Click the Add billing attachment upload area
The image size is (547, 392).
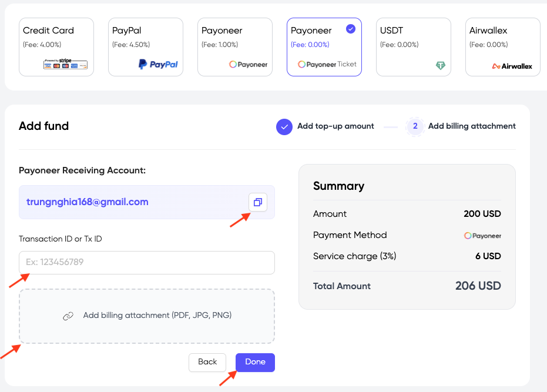146,315
